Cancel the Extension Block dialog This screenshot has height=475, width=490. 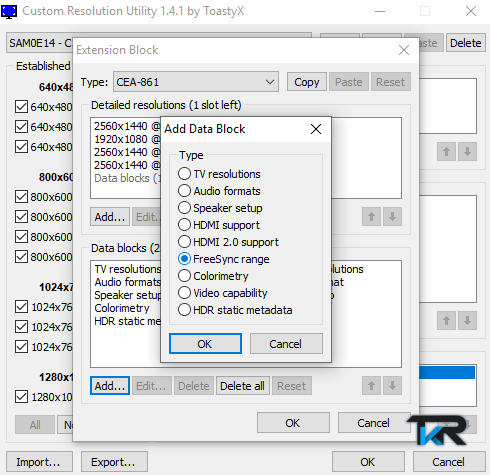tap(373, 423)
